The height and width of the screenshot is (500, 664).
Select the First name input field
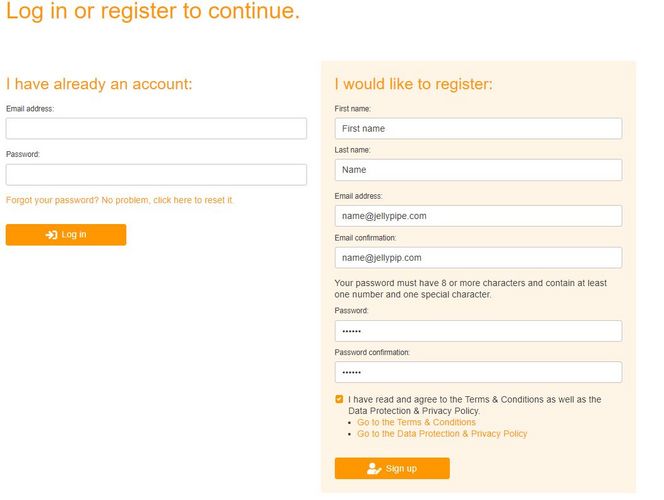tap(478, 129)
